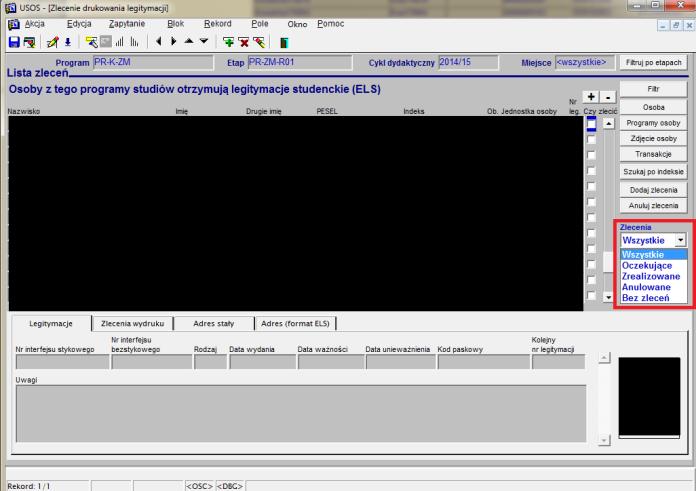Screen dimensions: 696x491
Task: Click the Miejsce field <wszystkie>
Action: click(x=585, y=63)
